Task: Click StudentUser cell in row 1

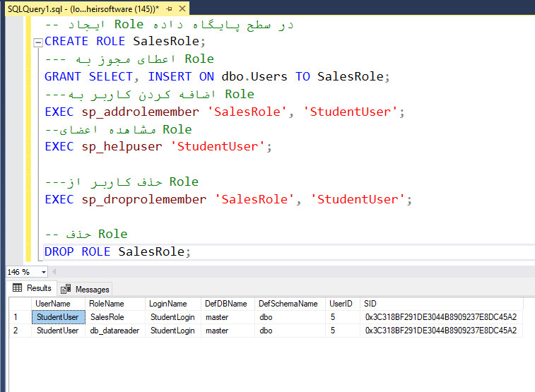Action: 59,317
